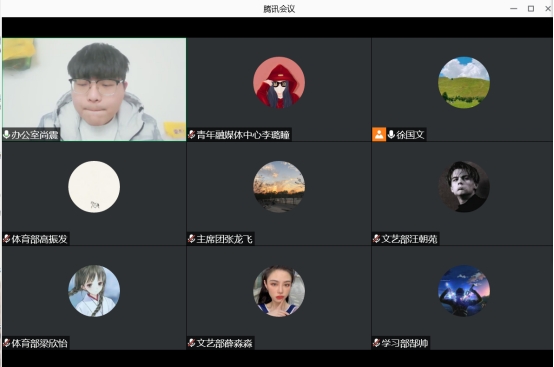Viewport: 554px width, 367px height.
Task: Click muted mic icon beside 学习部部帅
Action: coord(377,343)
